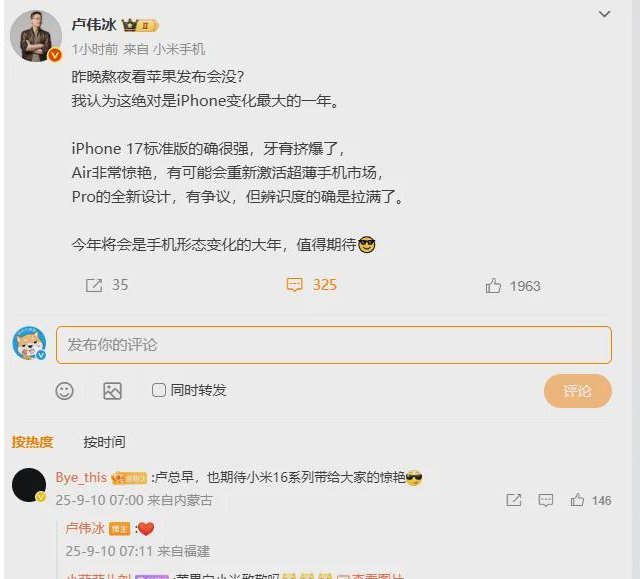Viewport: 640px width, 579px height.
Task: Enable the 同时转发 checkbox
Action: point(159,390)
